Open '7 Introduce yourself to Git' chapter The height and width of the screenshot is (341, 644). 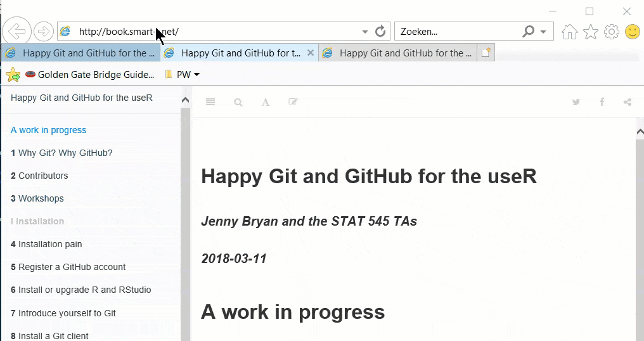(x=63, y=313)
